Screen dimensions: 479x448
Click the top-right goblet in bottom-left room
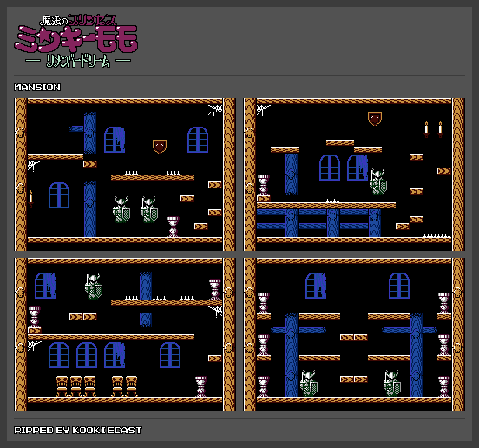point(214,289)
